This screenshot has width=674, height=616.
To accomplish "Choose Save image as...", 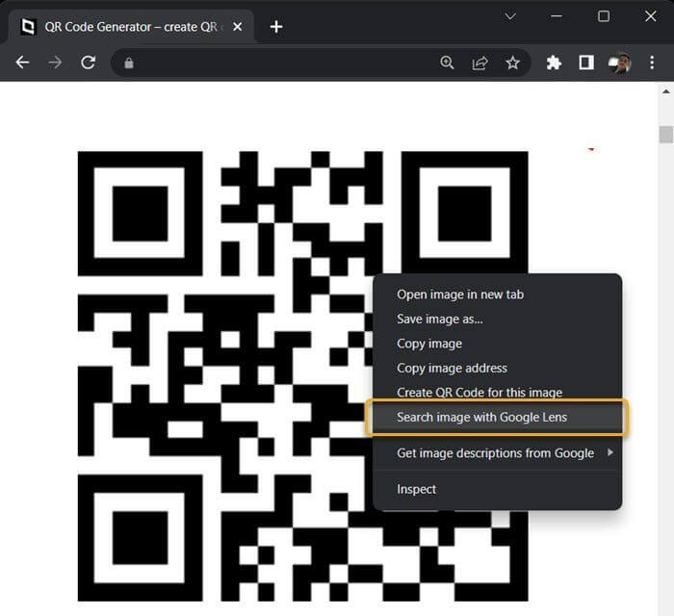I will [x=498, y=320].
